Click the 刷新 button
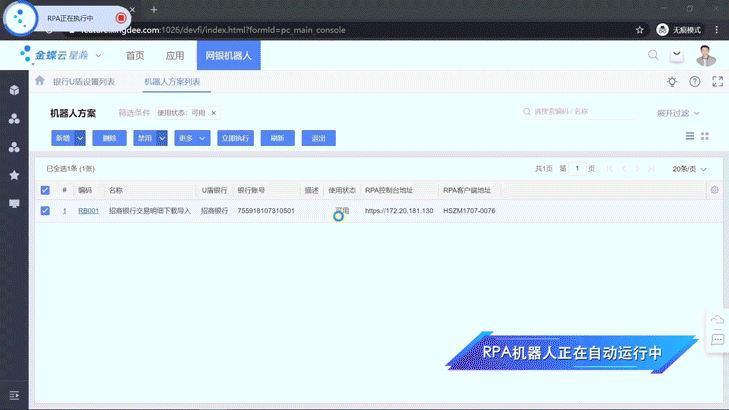The image size is (729, 410). point(278,138)
